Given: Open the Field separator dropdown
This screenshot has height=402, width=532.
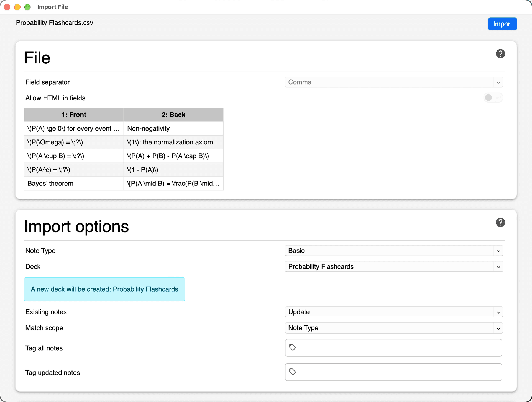Looking at the screenshot, I should (x=394, y=82).
